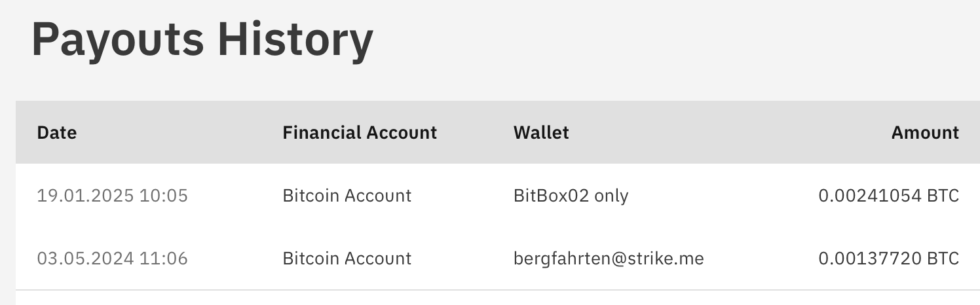Sort payouts by the Amount header
Image resolution: width=980 pixels, height=305 pixels.
tap(924, 133)
